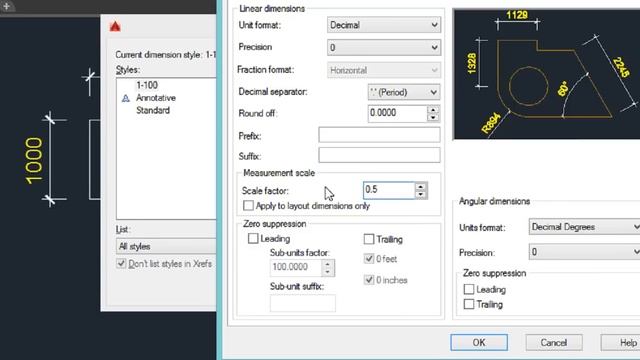Click the 1000 dimension text in drawing
The image size is (640, 360).
coord(34,161)
